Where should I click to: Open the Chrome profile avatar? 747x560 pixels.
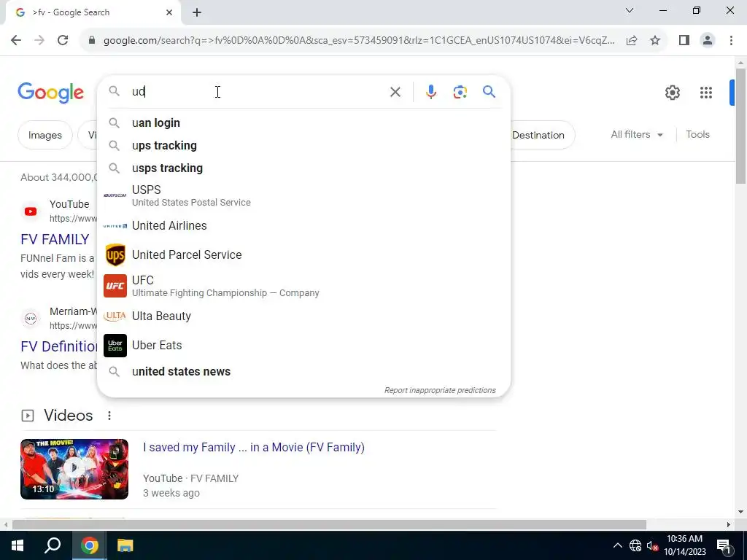(708, 41)
